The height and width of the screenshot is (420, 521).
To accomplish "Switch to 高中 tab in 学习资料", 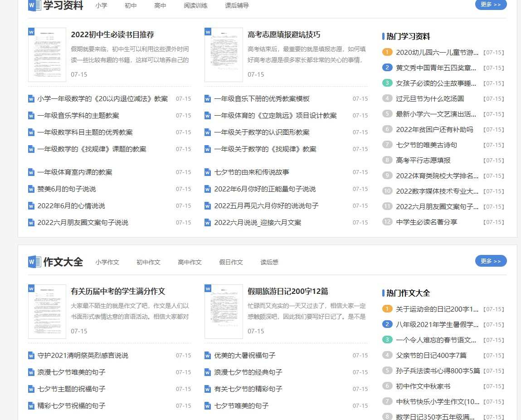I will [160, 5].
